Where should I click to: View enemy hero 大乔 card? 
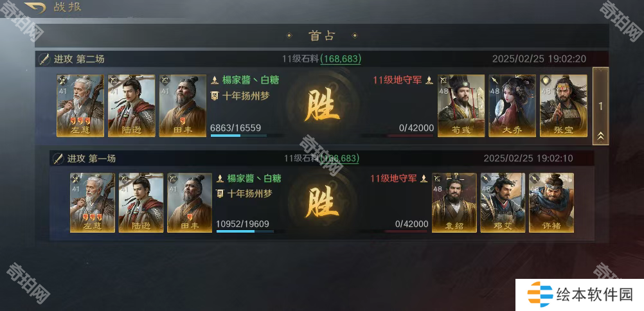pos(512,105)
